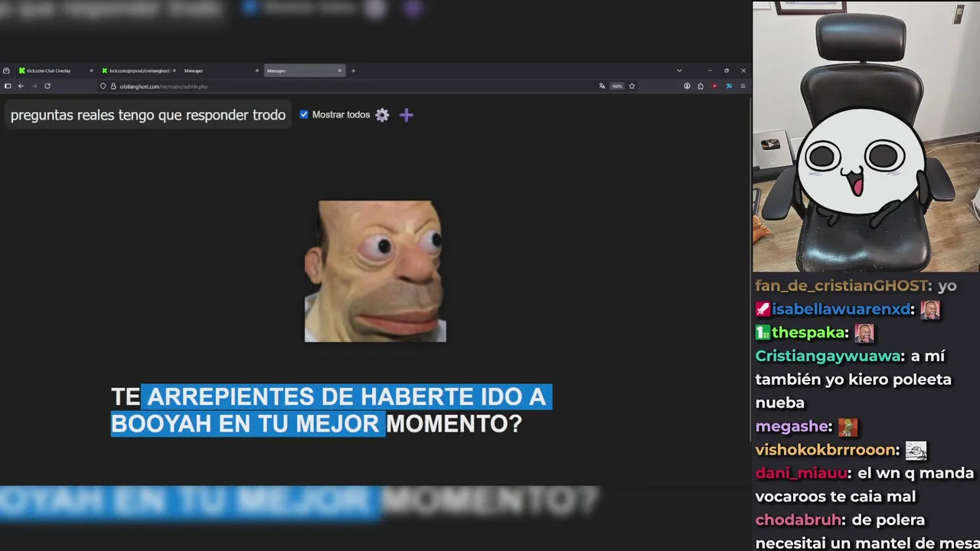Close the active Mensajes tab
Image resolution: width=980 pixels, height=551 pixels.
point(339,70)
